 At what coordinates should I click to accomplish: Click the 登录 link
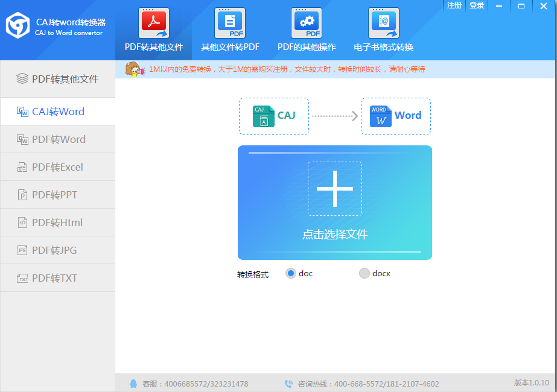(476, 5)
